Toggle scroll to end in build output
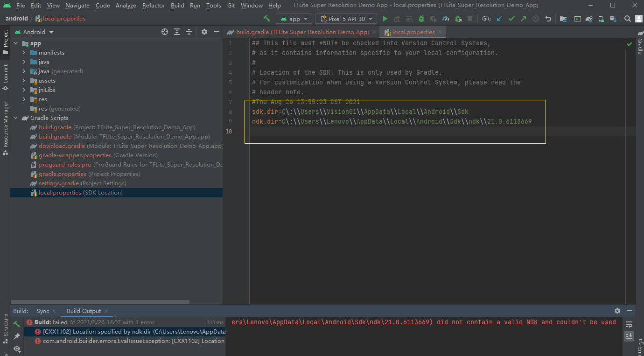 point(629,336)
